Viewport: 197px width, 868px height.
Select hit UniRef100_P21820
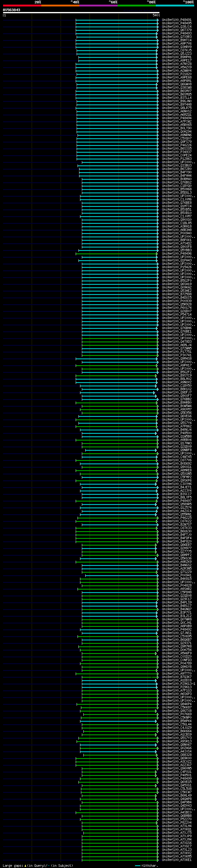pos(176,74)
